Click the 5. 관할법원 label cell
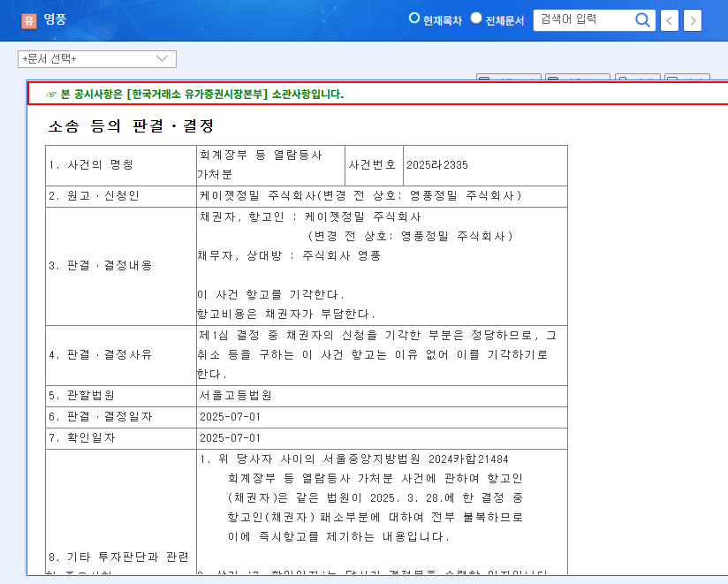Screen dimensions: 728x584 click(121, 396)
